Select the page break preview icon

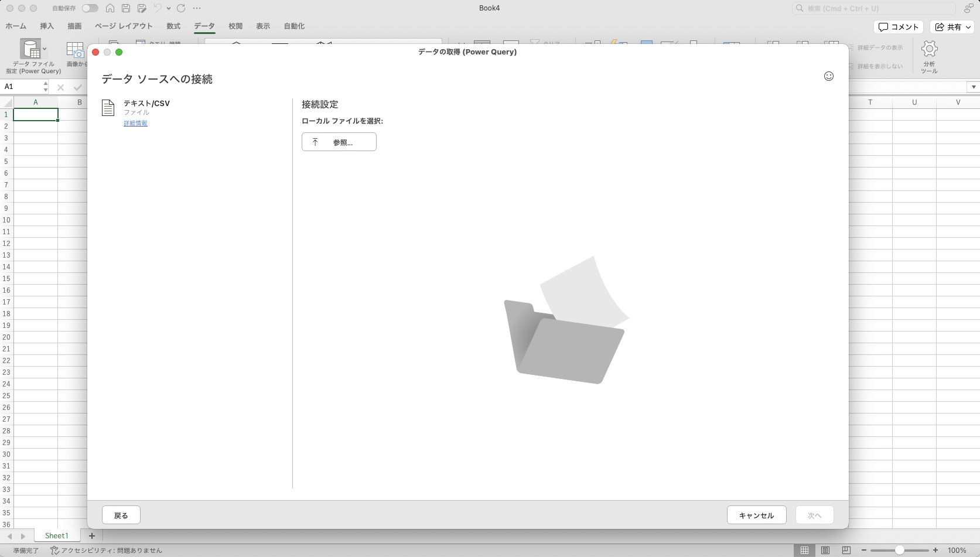[x=846, y=551]
